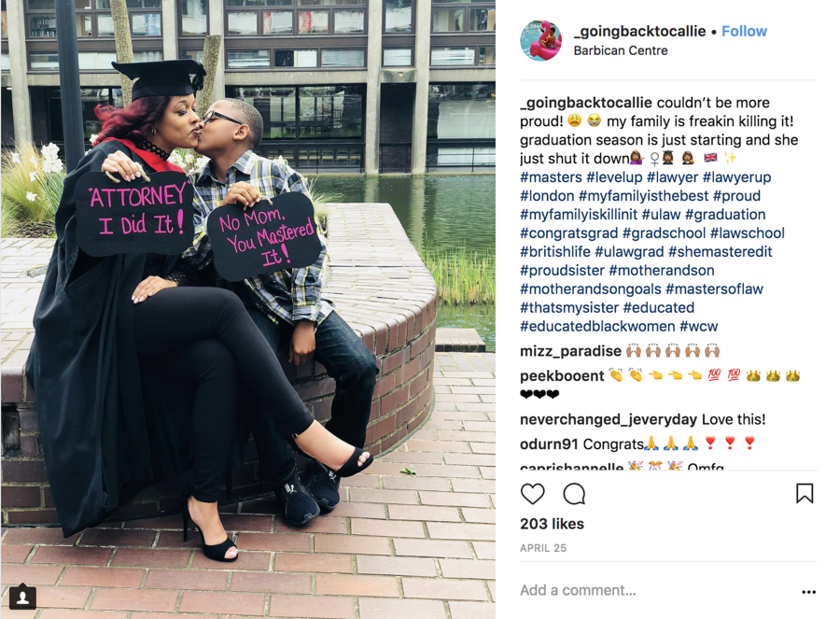Open neverchanged_jeveryday profile

coord(609,419)
